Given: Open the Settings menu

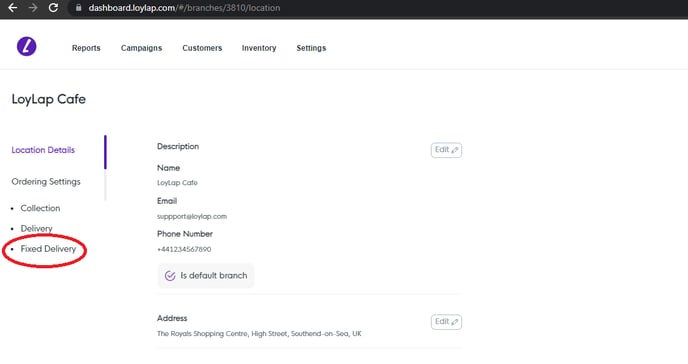Looking at the screenshot, I should (311, 48).
